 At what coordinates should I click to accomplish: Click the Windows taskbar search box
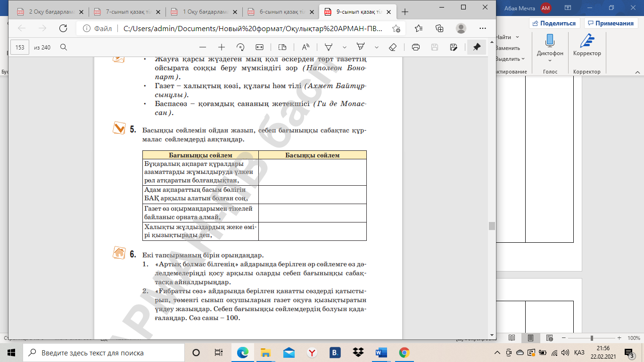pos(105,353)
